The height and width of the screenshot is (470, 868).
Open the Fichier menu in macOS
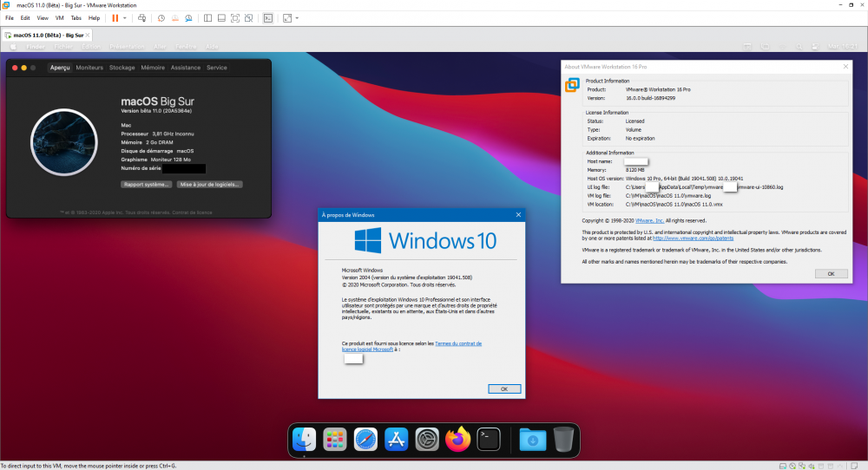click(x=63, y=47)
